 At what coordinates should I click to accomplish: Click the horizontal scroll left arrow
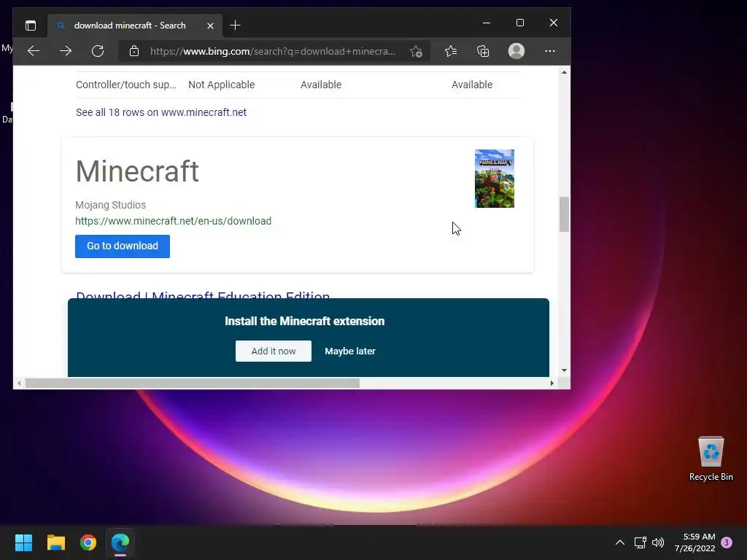(x=19, y=383)
